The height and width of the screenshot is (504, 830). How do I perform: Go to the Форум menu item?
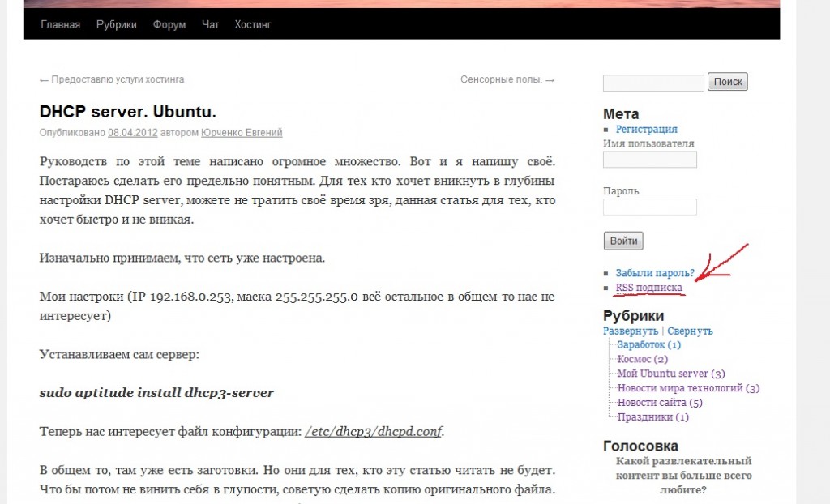click(x=169, y=25)
